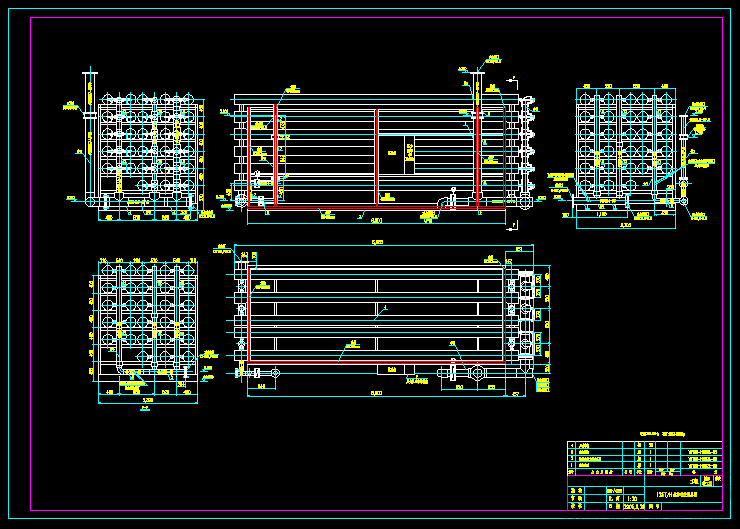Select the overall length dimension above plan view
This screenshot has height=529, width=740.
tap(377, 243)
